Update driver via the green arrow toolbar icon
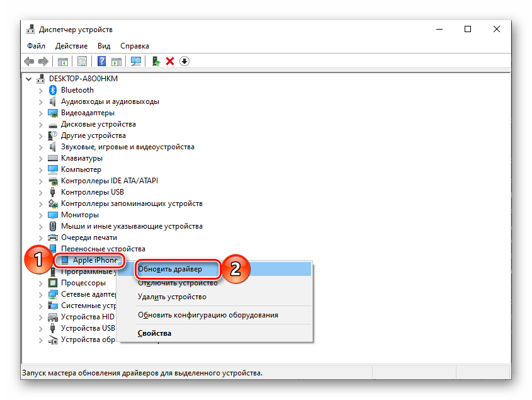 [x=156, y=62]
